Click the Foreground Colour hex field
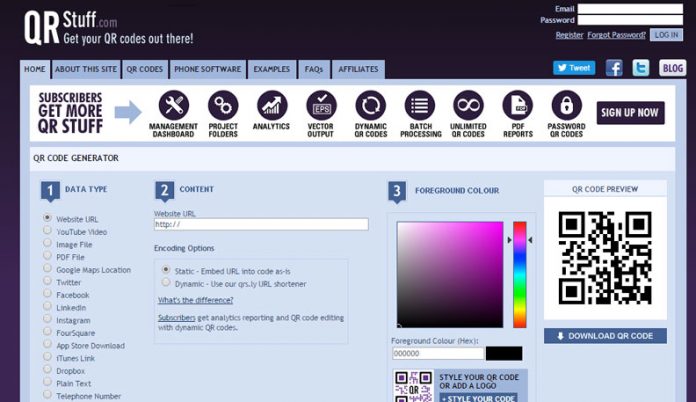This screenshot has height=402, width=696. click(438, 354)
